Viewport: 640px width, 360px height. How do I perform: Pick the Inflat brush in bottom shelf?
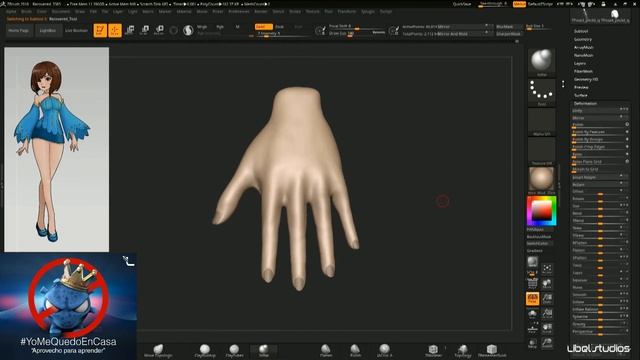click(x=264, y=350)
